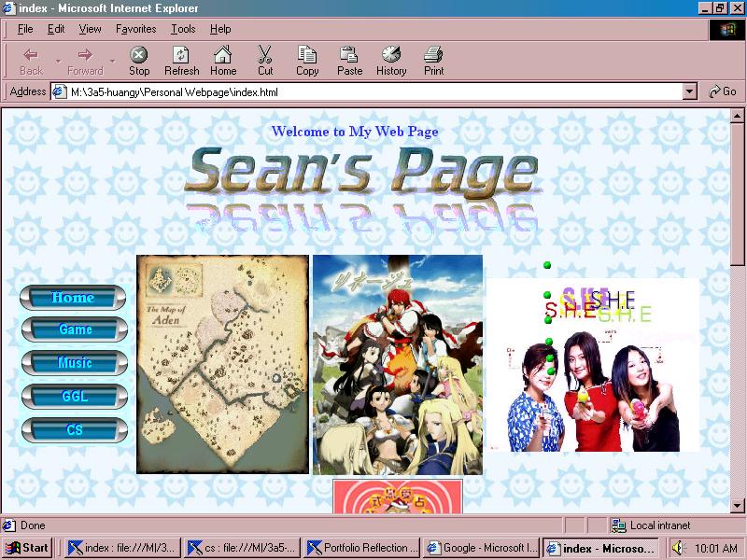Viewport: 747px width, 560px height.
Task: Click the active index Internet Explorer taskbar button
Action: tap(600, 548)
